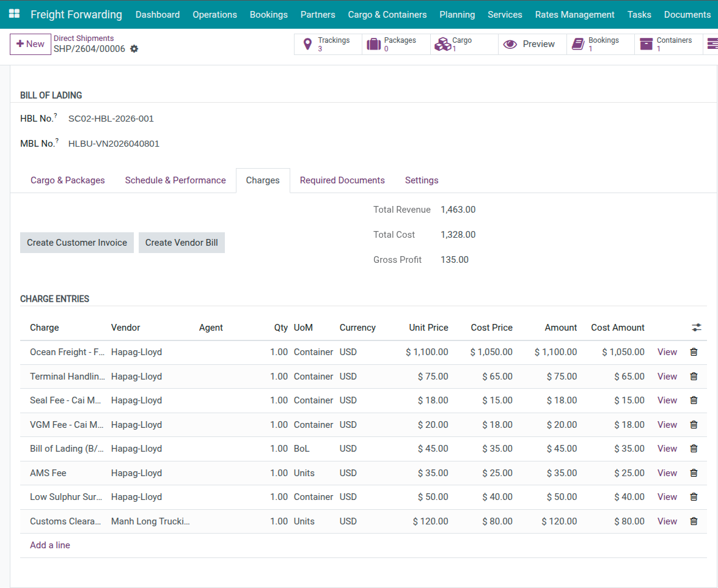Open the Cargo boxes stat button
718x588 pixels.
pos(464,44)
